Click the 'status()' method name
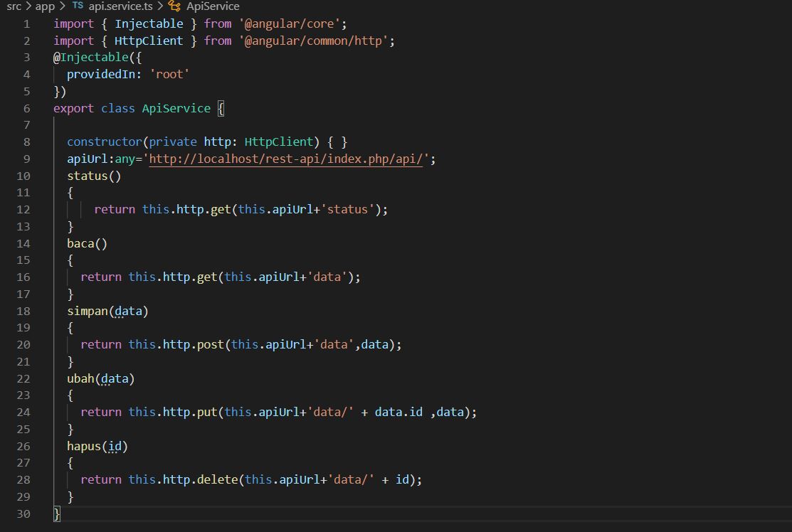This screenshot has width=792, height=532. tap(94, 176)
